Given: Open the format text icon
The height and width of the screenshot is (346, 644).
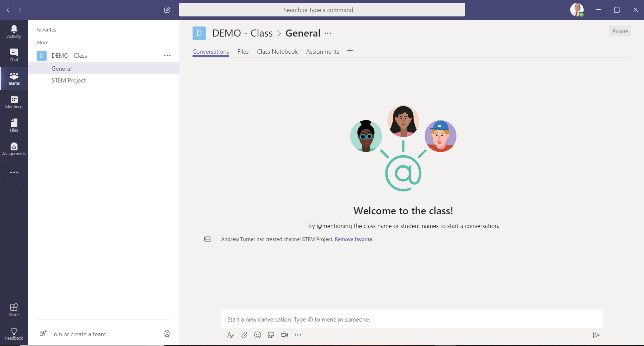Looking at the screenshot, I should click(x=230, y=335).
